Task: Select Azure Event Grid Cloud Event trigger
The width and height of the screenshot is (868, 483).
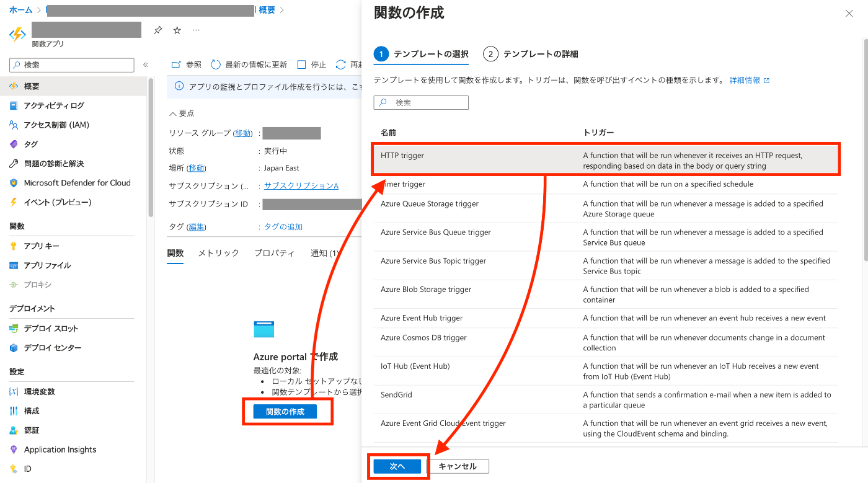Action: [x=606, y=428]
